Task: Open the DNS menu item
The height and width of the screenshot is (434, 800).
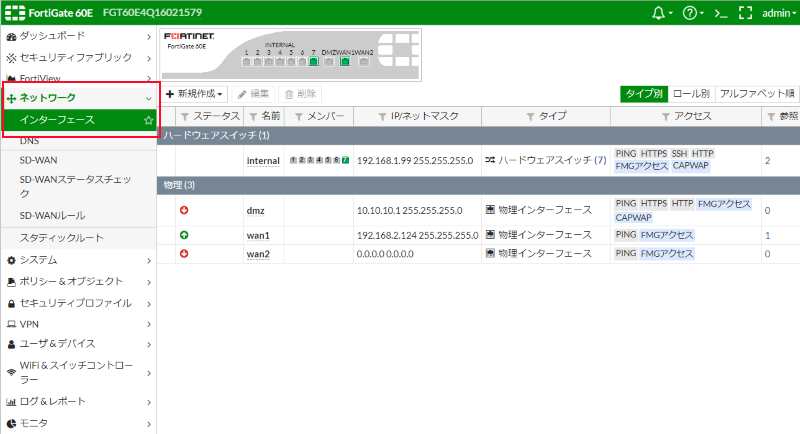Action: (30, 141)
